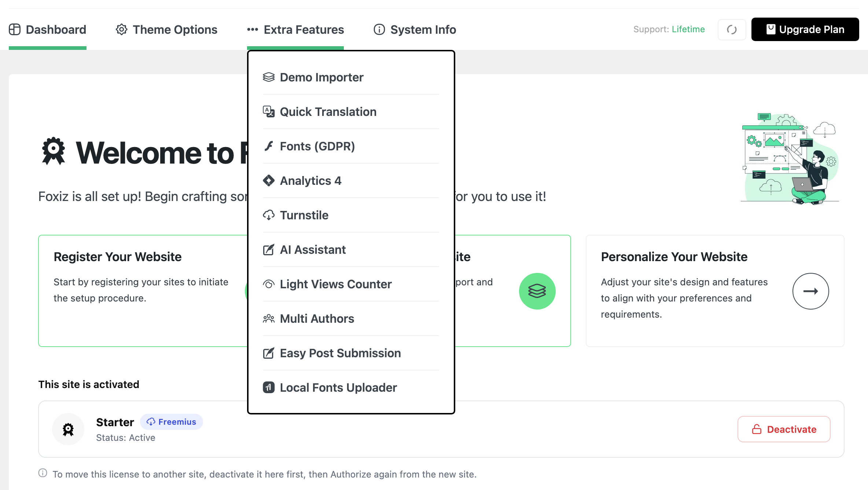Collapse the Extra Features dropdown

(x=295, y=29)
